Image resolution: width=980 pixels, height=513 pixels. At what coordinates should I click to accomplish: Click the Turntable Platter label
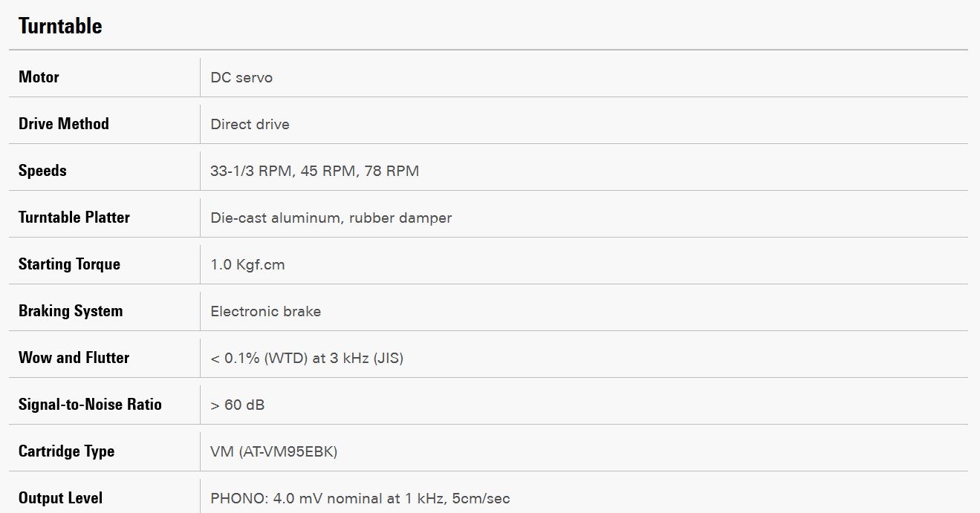pyautogui.click(x=74, y=218)
